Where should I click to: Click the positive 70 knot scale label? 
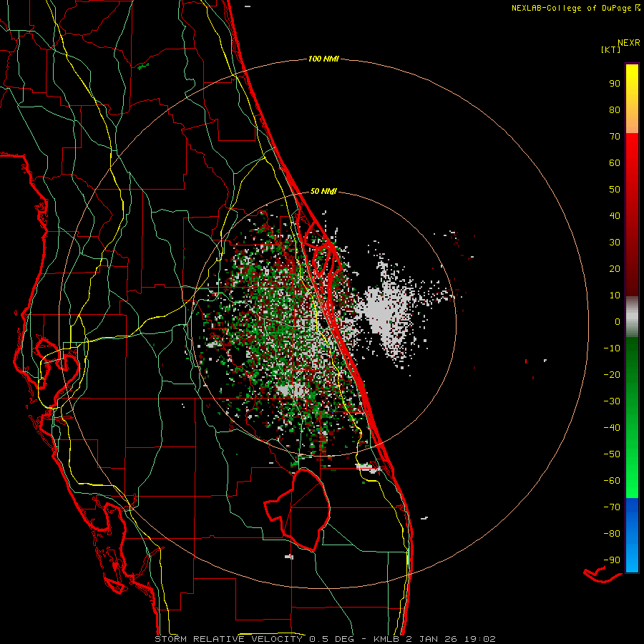click(x=615, y=137)
